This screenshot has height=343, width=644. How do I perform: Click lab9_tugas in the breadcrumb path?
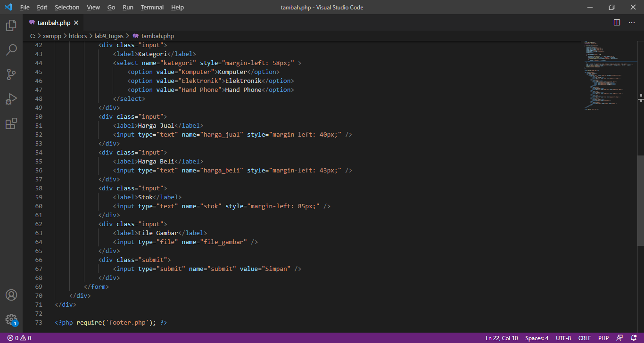point(109,35)
